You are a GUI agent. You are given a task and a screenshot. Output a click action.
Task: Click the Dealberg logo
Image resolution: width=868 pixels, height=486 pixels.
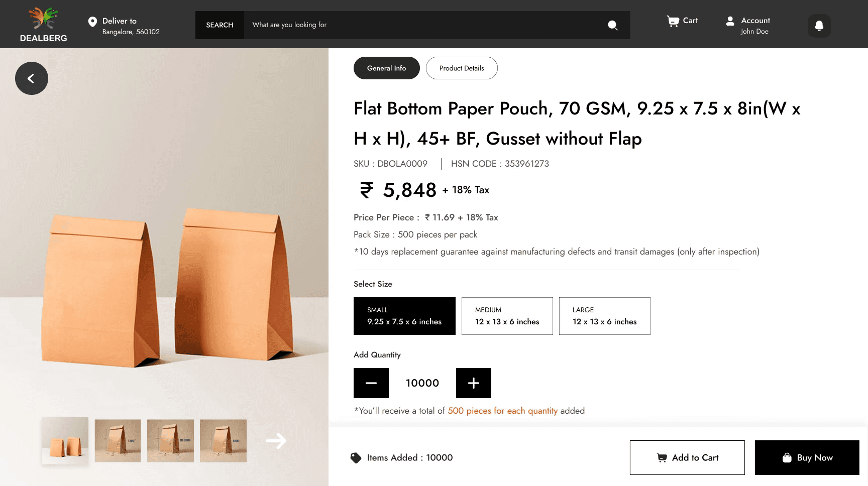[43, 25]
